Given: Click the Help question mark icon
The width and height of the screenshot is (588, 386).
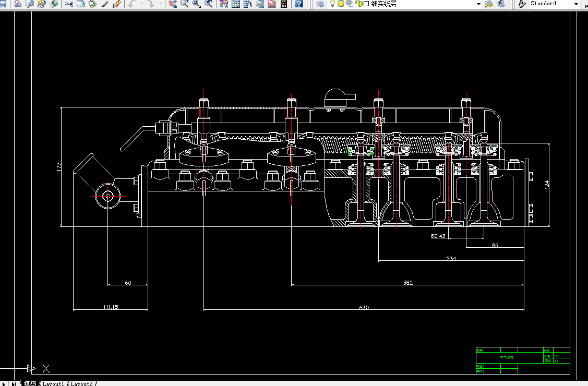Looking at the screenshot, I should tap(299, 4).
